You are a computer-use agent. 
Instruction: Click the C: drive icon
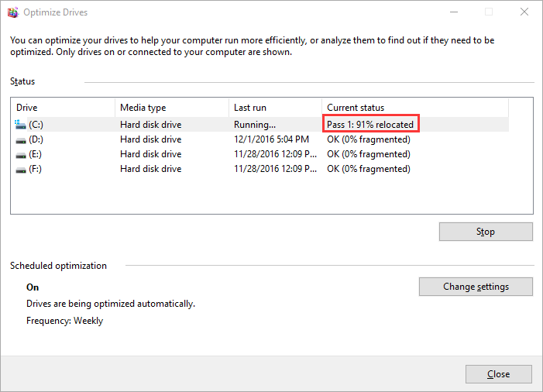pyautogui.click(x=20, y=124)
